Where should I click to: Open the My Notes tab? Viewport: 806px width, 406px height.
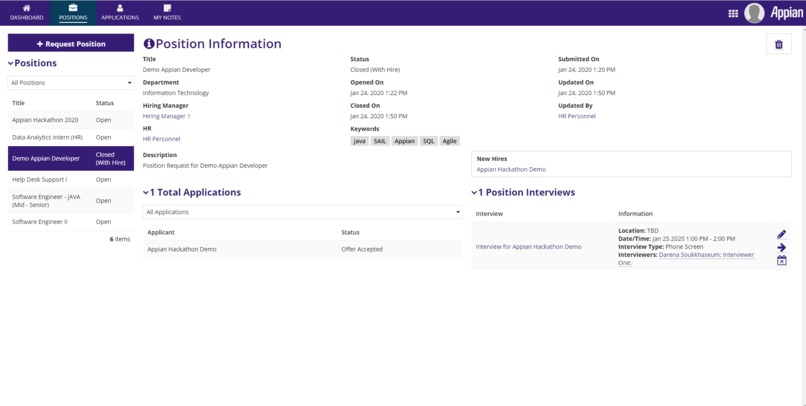pyautogui.click(x=167, y=13)
